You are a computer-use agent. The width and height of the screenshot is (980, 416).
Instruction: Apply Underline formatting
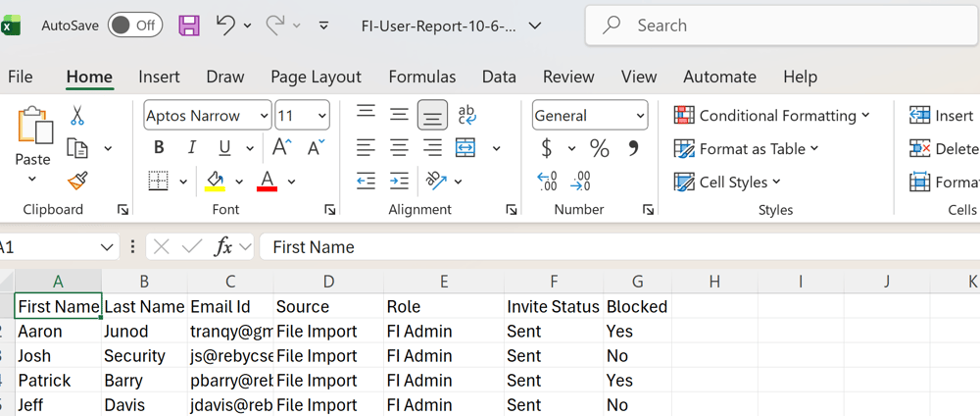coord(225,148)
